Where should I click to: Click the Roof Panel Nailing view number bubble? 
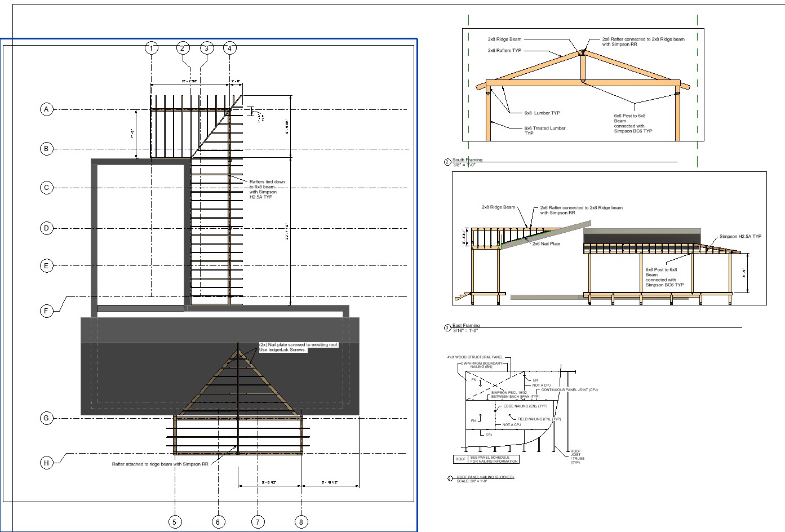pyautogui.click(x=450, y=478)
